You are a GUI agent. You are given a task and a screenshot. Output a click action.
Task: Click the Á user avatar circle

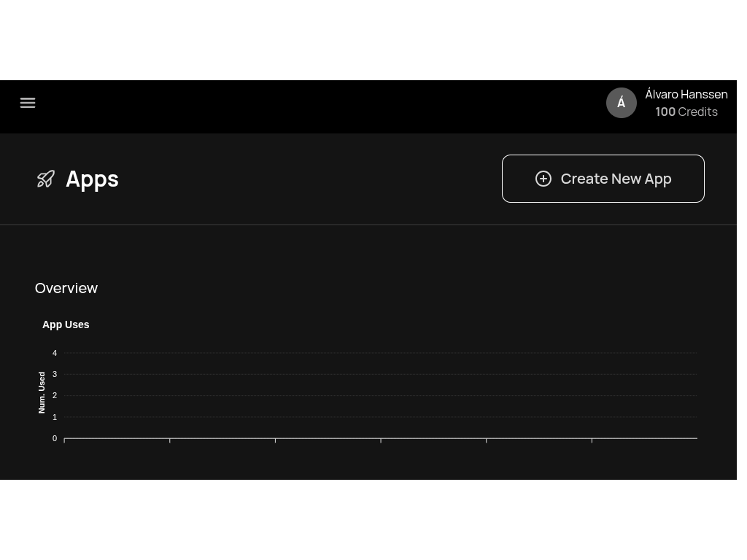622,103
